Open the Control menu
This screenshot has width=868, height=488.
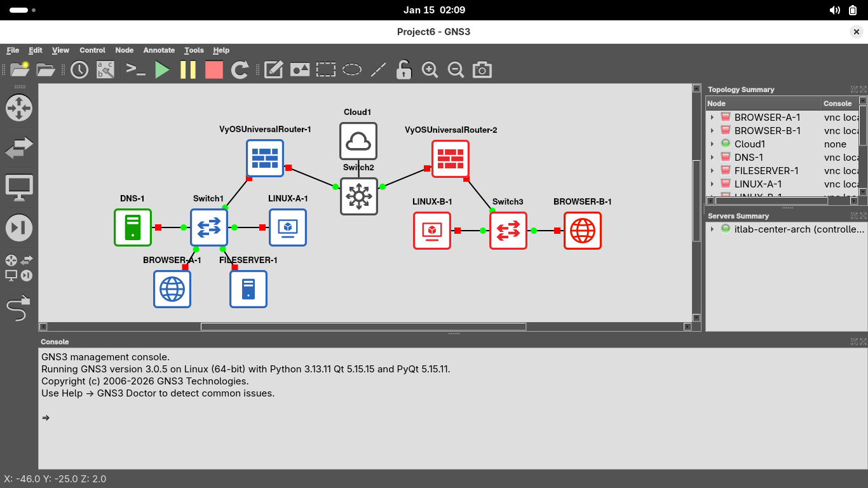click(92, 50)
